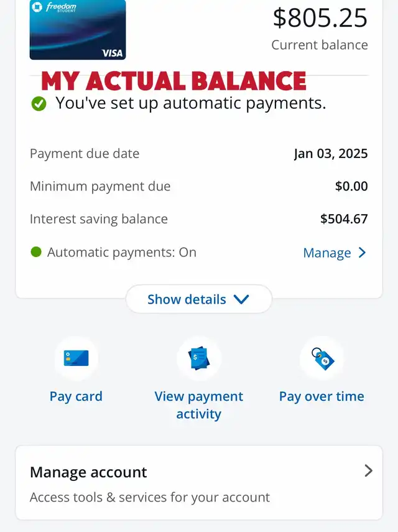398x532 pixels.
Task: Click the green dot beside Automatic payments: On
Action: click(36, 252)
